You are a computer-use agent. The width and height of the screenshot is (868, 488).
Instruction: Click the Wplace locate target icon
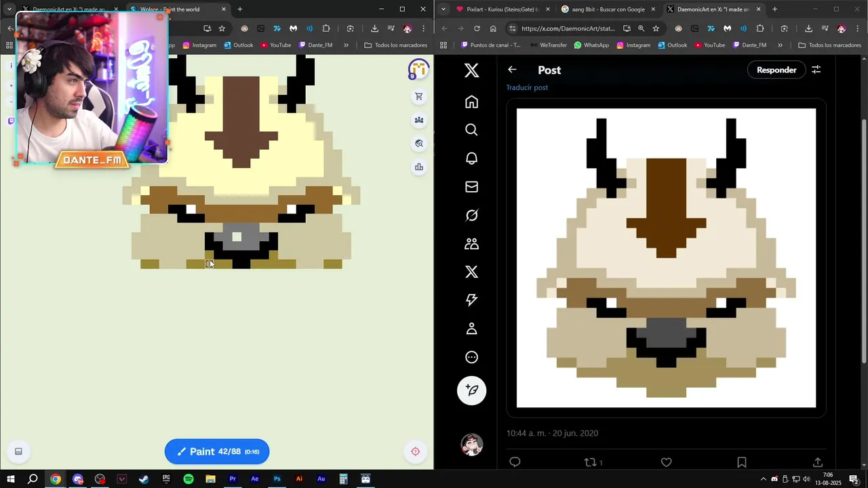pyautogui.click(x=416, y=451)
